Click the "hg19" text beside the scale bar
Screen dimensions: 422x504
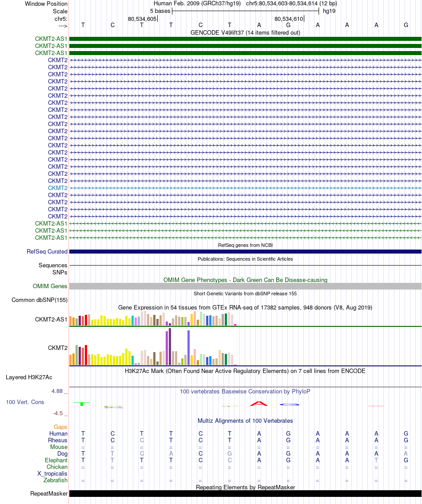point(329,11)
